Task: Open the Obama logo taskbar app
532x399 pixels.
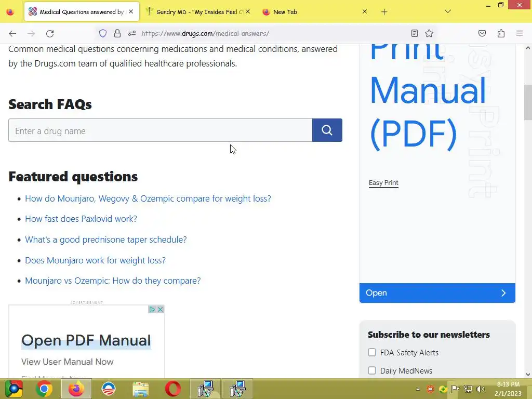Action: point(109,389)
